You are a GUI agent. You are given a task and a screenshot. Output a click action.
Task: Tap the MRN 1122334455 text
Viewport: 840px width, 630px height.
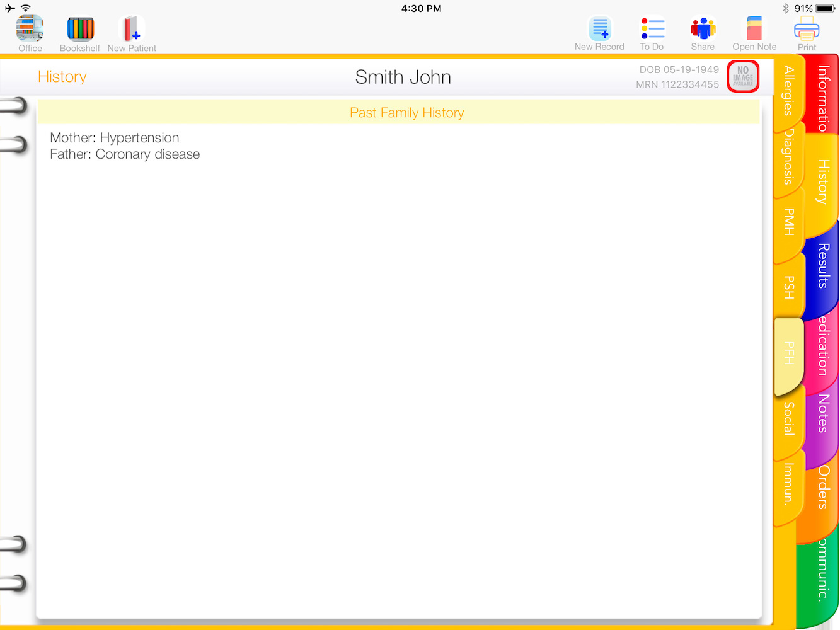coord(677,84)
